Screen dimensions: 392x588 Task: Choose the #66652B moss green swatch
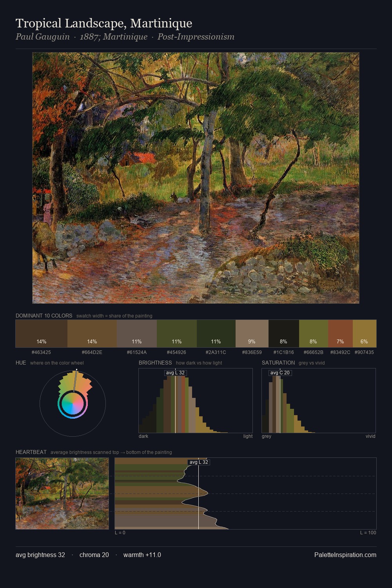(314, 334)
